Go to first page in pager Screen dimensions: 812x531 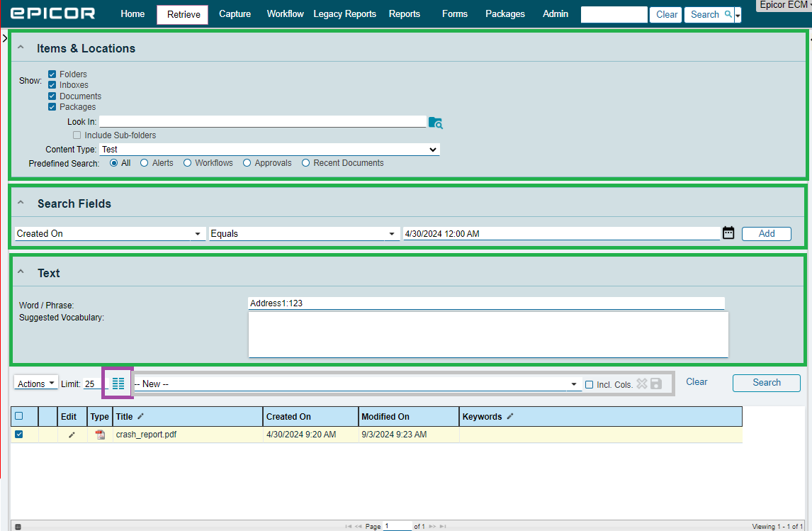tap(349, 526)
